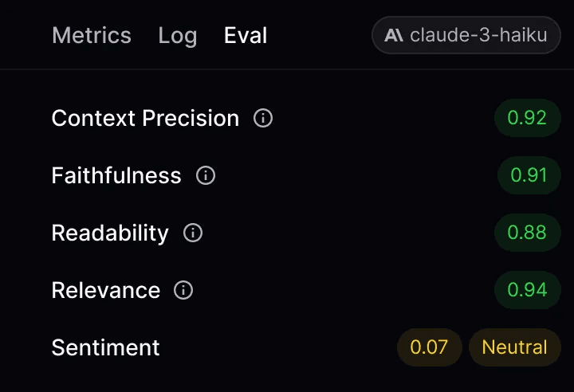
Task: Select the 0.91 Faithfulness score badge
Action: [x=529, y=175]
